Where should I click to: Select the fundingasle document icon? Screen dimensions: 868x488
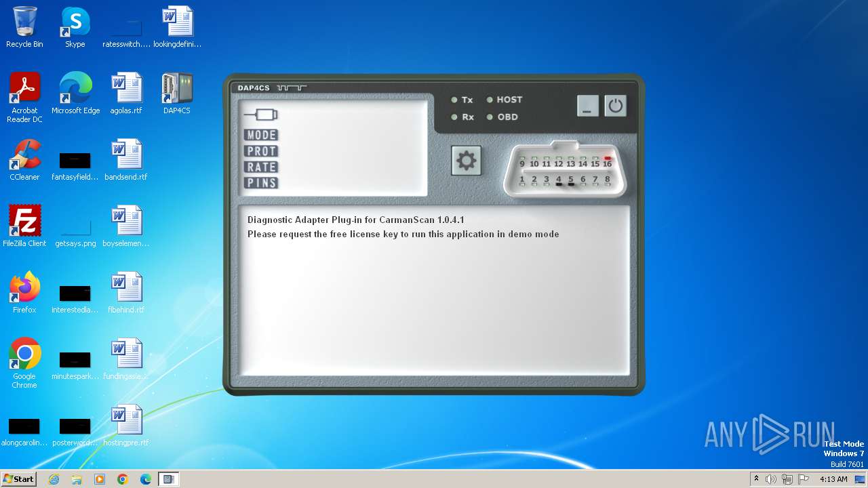126,359
